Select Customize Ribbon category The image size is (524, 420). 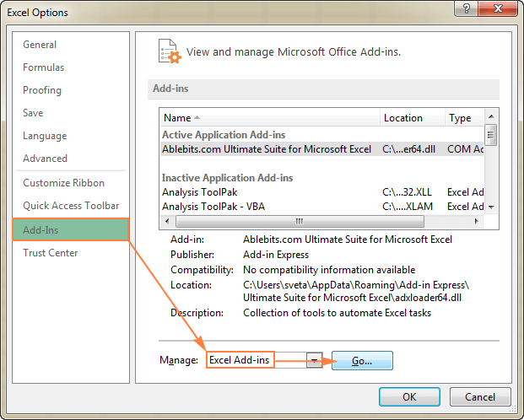63,183
